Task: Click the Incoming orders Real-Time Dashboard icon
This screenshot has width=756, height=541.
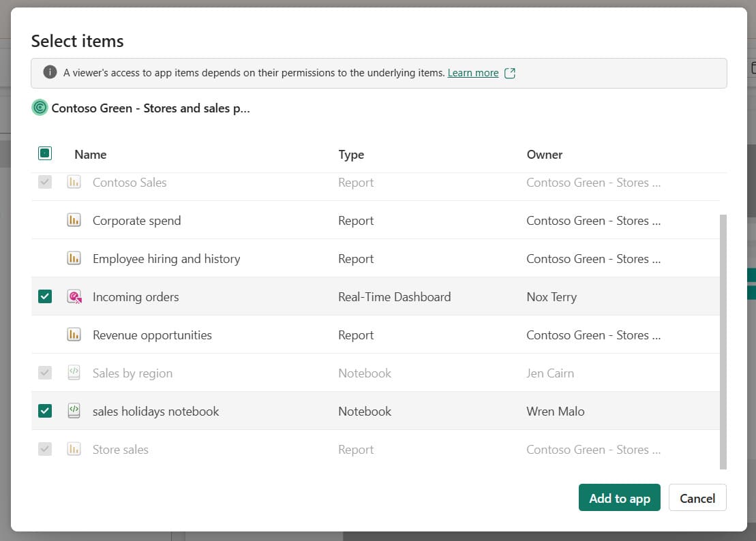Action: [x=74, y=297]
